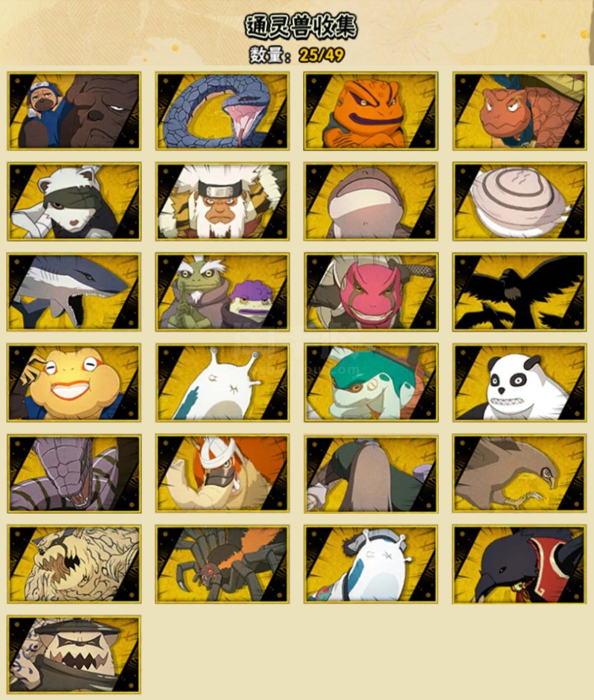This screenshot has height=700, width=594.
Task: Choose the teal toad with swords card
Action: tap(371, 383)
